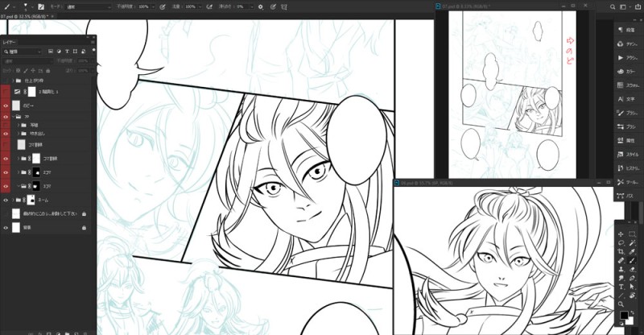Select the Clone Stamp tool
This screenshot has width=644, height=335.
pos(621,269)
